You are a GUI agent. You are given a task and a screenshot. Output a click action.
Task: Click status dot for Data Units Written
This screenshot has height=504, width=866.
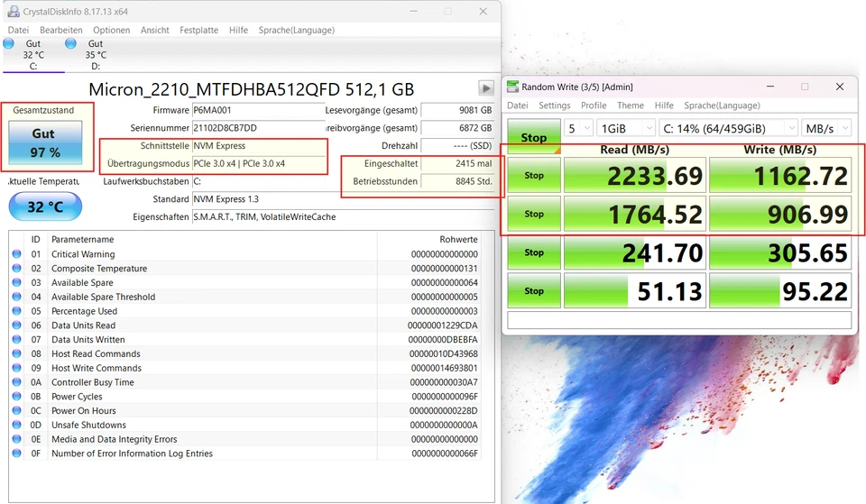click(x=16, y=340)
